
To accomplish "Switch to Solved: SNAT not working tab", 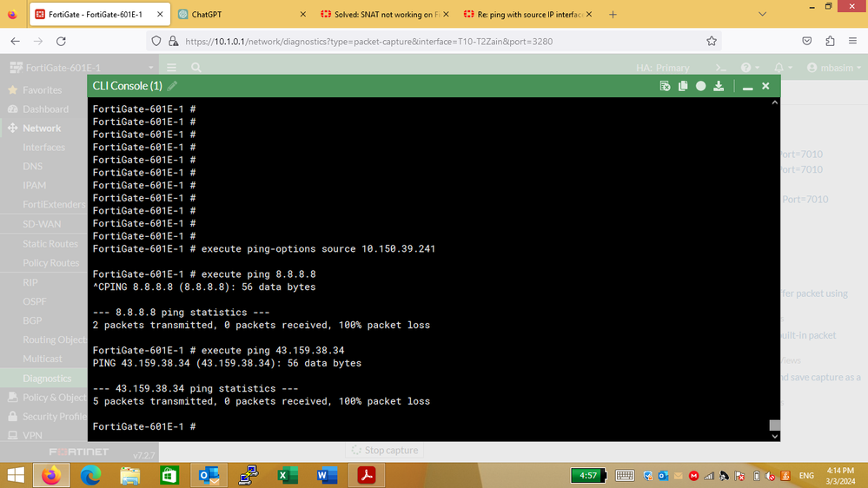I will pos(386,15).
